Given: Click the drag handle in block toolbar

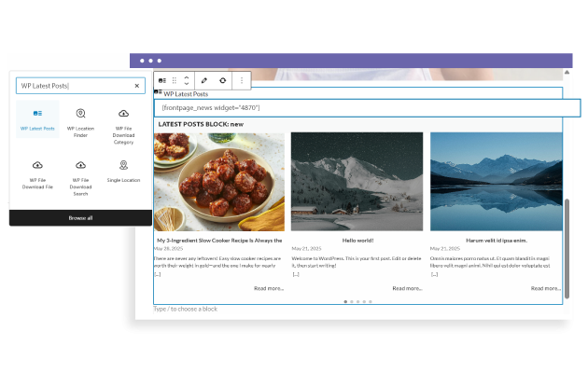Looking at the screenshot, I should pyautogui.click(x=174, y=81).
